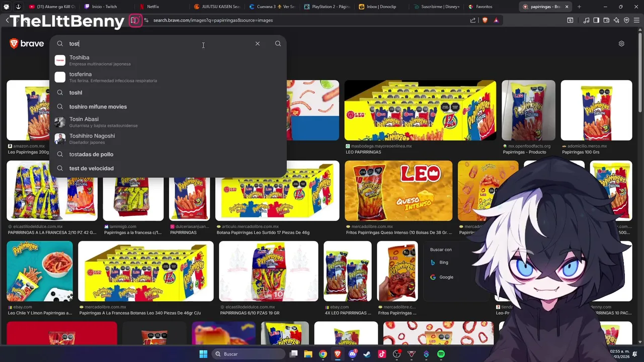Open the browser hamburger main menu
This screenshot has width=644, height=362.
coord(636,20)
